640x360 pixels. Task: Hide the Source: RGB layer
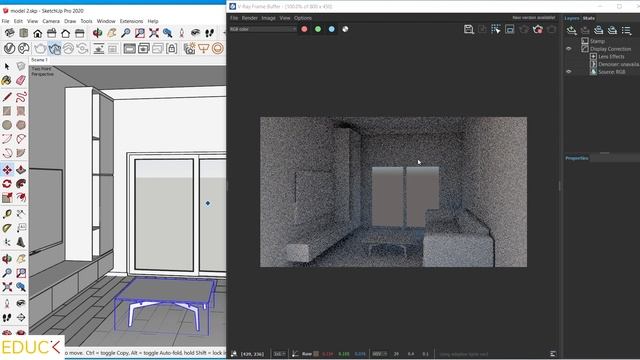click(x=569, y=71)
